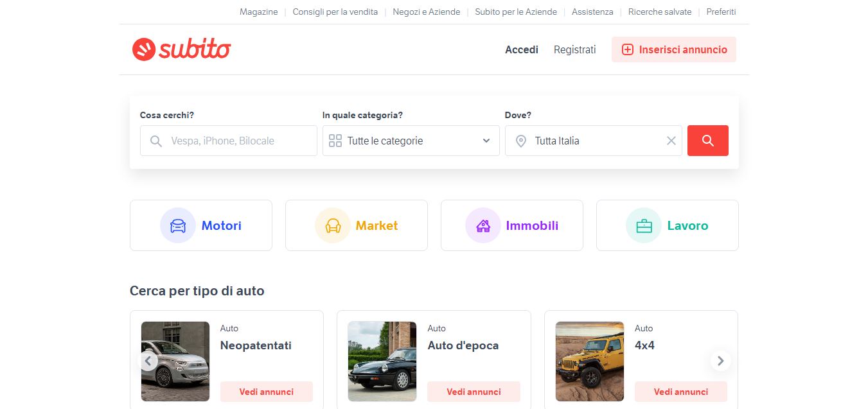Click the Accedi login link
The width and height of the screenshot is (868, 409).
[521, 49]
